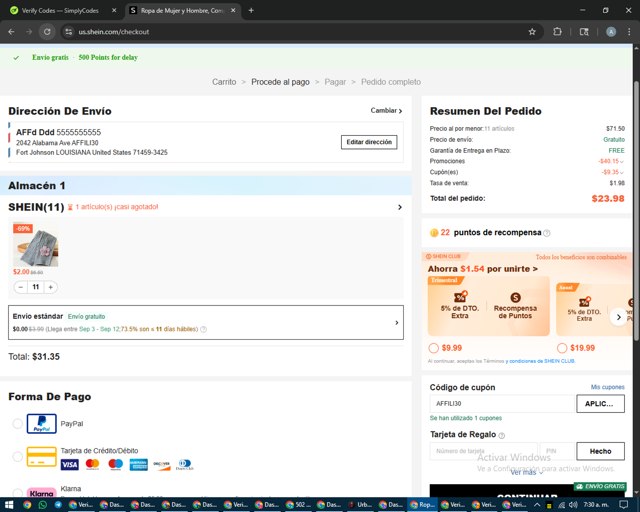640x512 pixels.
Task: Click the American Express logo
Action: tap(138, 465)
